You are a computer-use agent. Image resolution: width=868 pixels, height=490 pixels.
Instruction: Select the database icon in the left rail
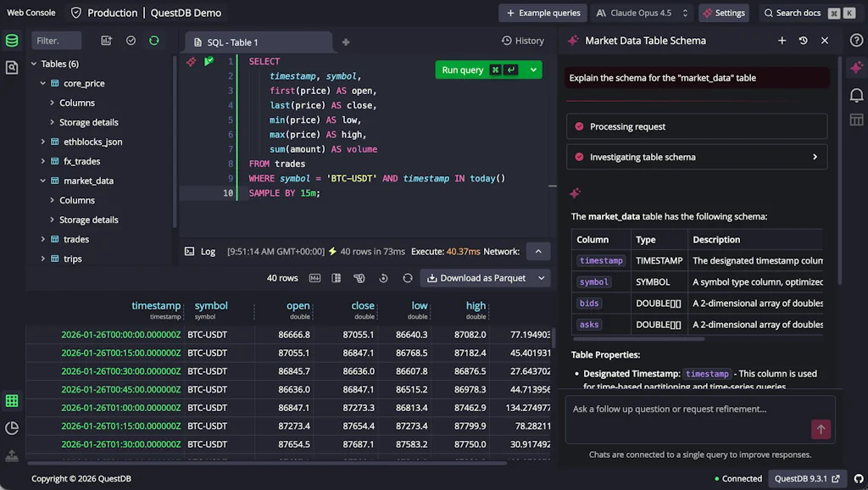pos(11,40)
